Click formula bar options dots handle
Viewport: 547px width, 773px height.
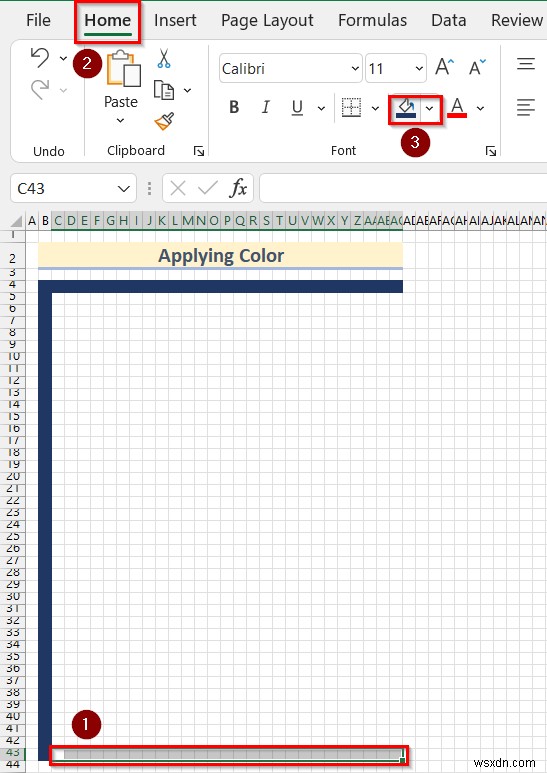pos(149,188)
